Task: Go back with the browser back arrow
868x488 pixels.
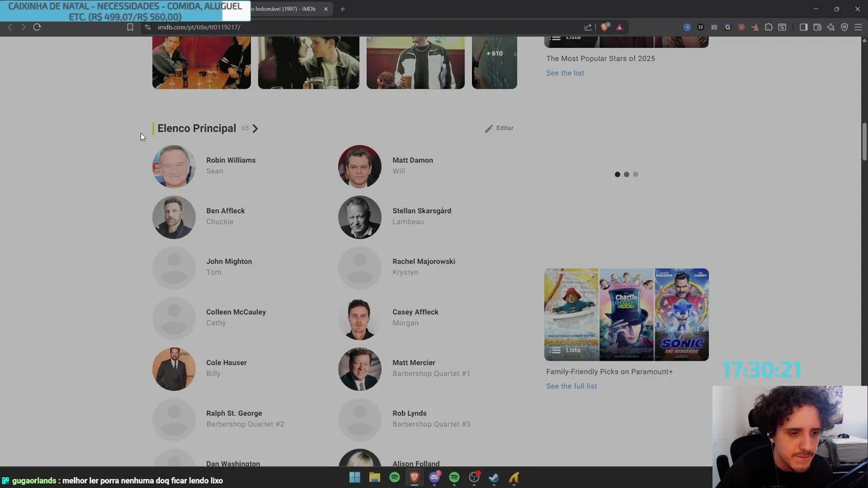Action: click(9, 27)
